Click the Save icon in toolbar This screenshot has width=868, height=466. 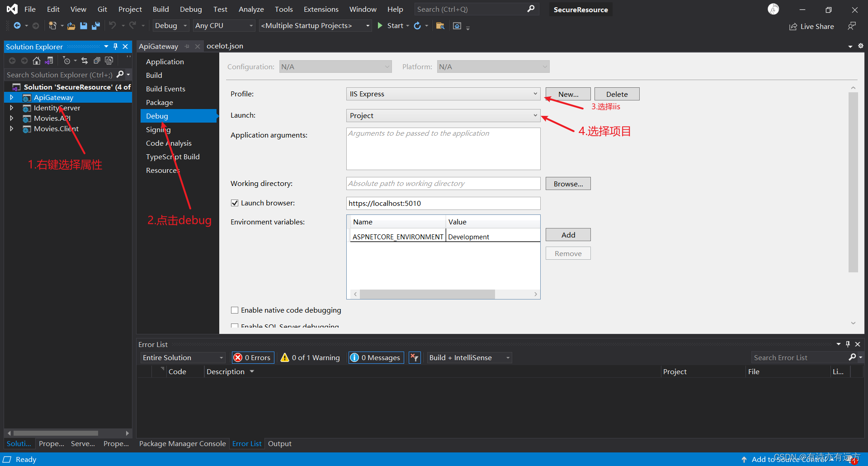point(83,26)
